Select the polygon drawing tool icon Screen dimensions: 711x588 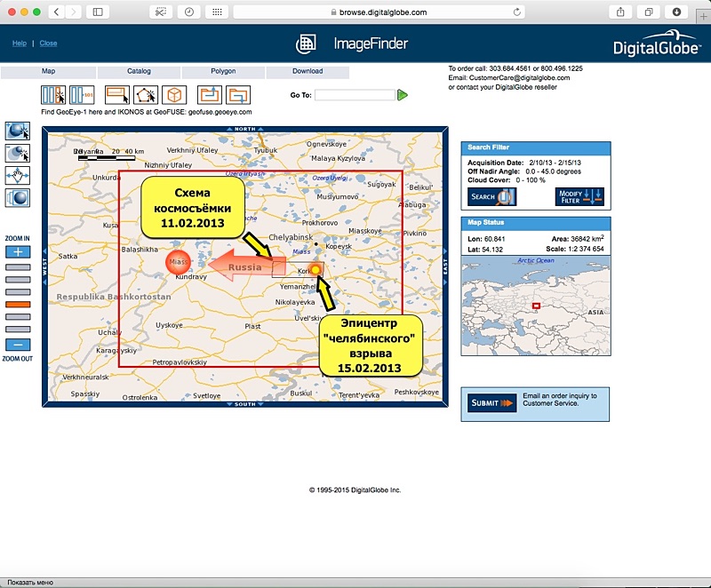tap(146, 95)
